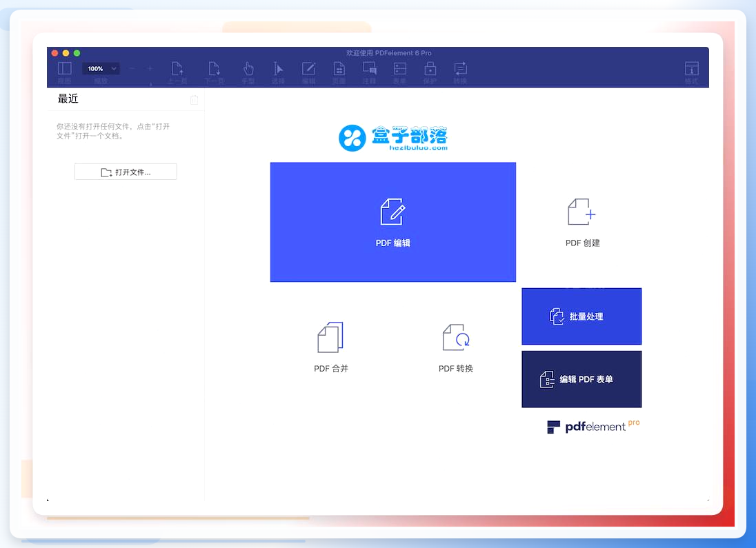
Task: Click the zoom in plus button
Action: [150, 69]
